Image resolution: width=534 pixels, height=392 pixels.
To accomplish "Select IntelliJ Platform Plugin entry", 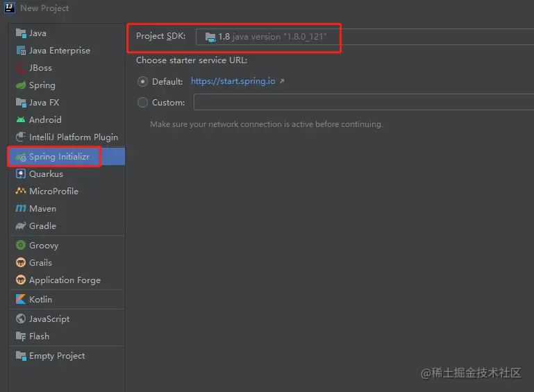I will [67, 137].
